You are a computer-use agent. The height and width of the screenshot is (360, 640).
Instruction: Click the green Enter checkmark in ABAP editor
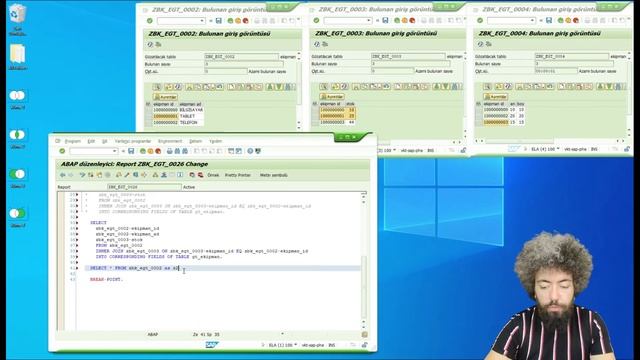(x=62, y=151)
